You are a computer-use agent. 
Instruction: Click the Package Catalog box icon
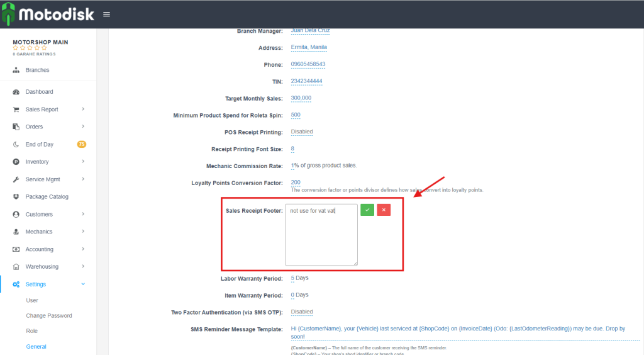[x=16, y=197]
